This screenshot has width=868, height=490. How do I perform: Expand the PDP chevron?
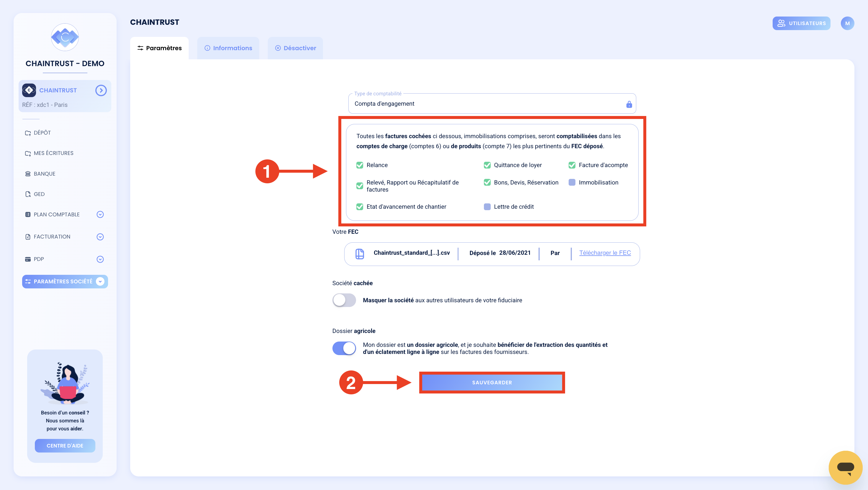[100, 259]
